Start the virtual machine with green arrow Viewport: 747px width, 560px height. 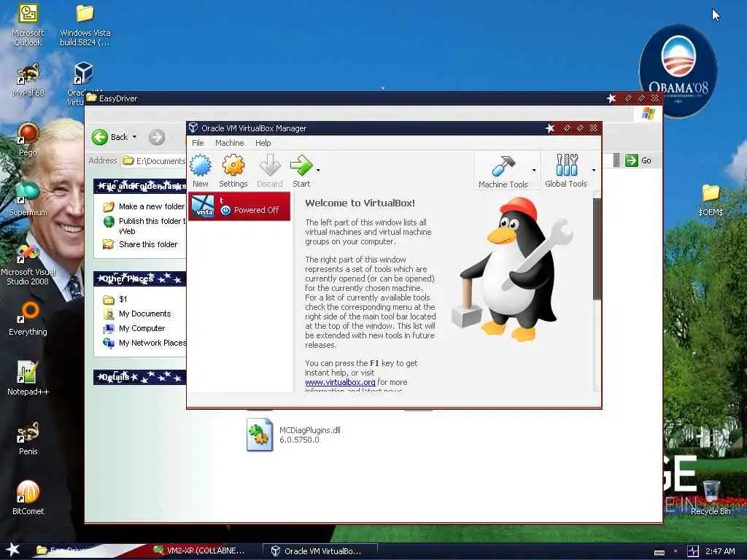coord(301,166)
